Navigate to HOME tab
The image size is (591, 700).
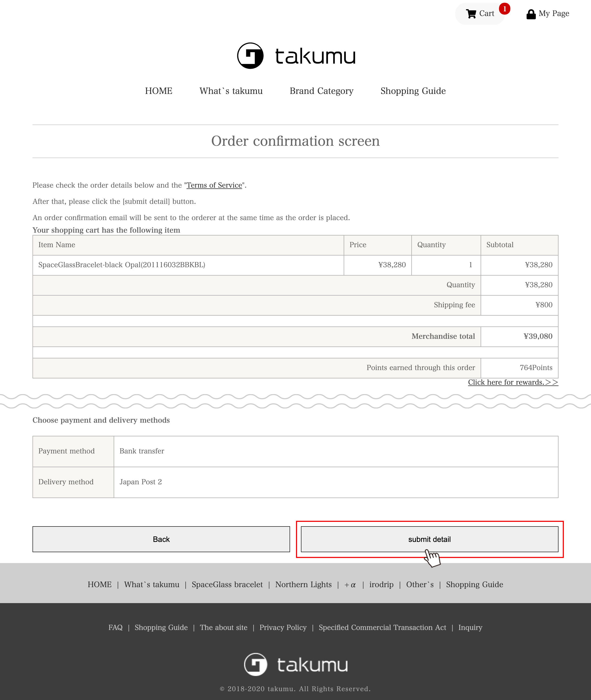pos(158,90)
